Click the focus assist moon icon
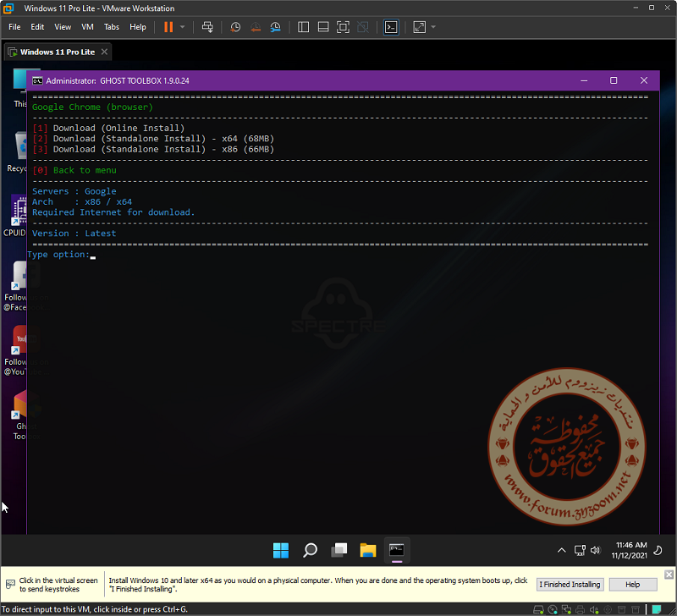Image resolution: width=677 pixels, height=616 pixels. point(658,550)
